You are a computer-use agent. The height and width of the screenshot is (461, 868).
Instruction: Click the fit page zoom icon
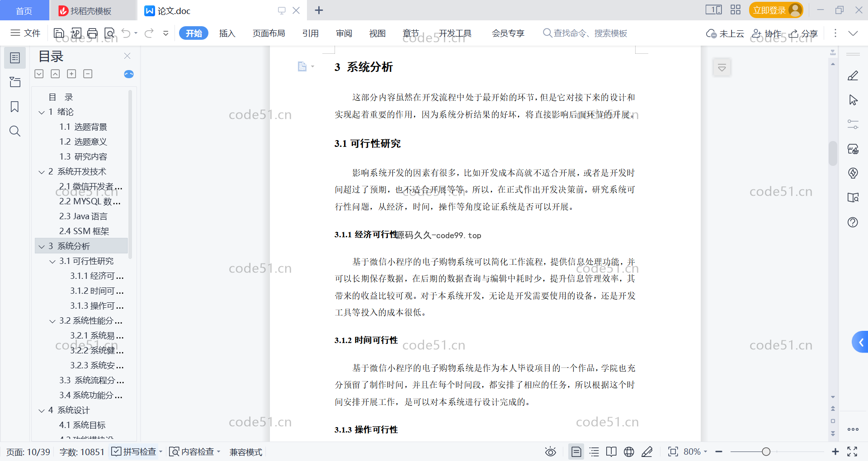click(673, 452)
